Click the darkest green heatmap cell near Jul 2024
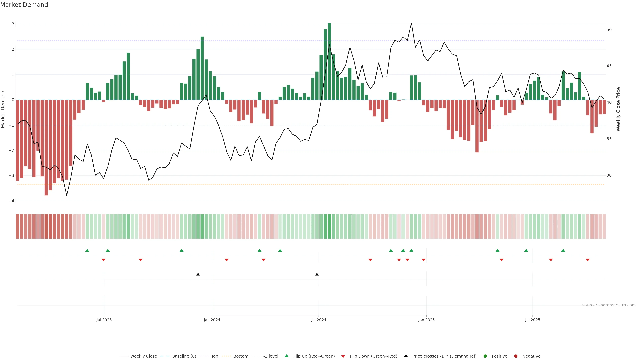This screenshot has width=644, height=362. click(x=329, y=226)
